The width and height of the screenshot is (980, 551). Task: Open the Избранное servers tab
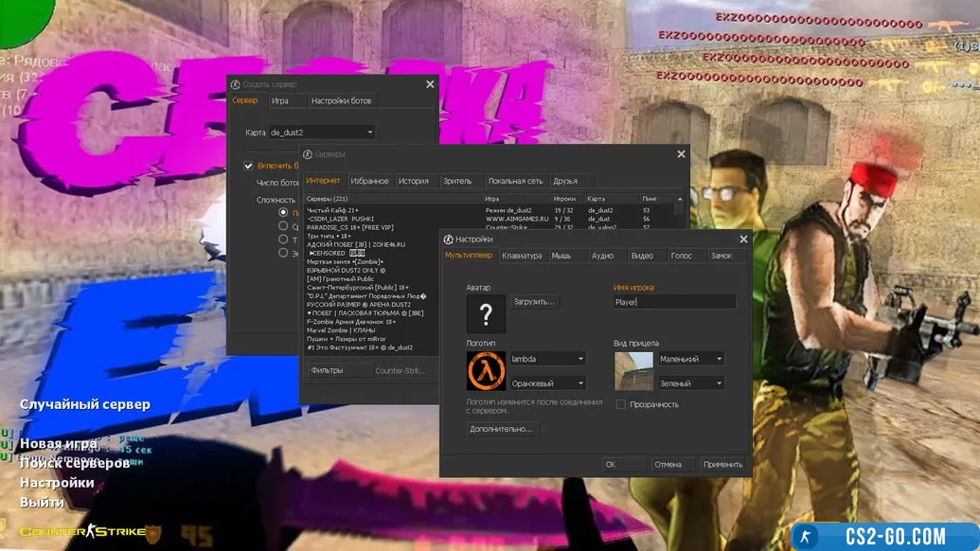(369, 181)
